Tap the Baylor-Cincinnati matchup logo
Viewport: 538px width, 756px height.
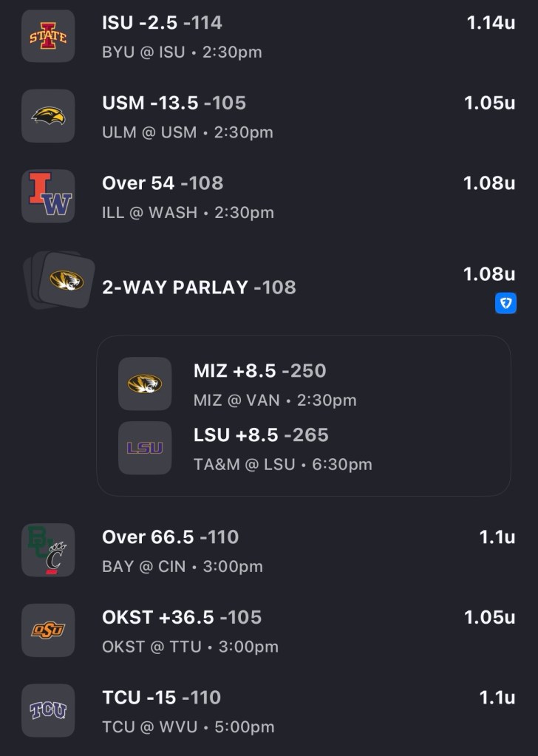48,550
